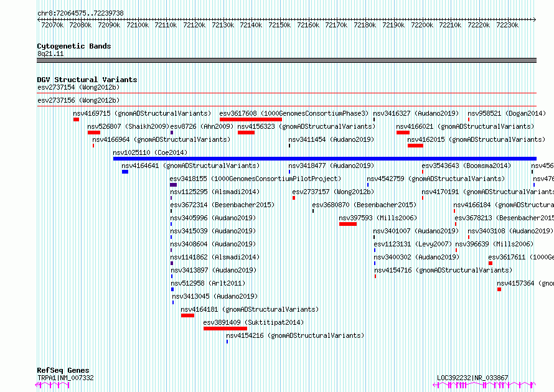Open nsv4157364 variant label

click(x=525, y=283)
